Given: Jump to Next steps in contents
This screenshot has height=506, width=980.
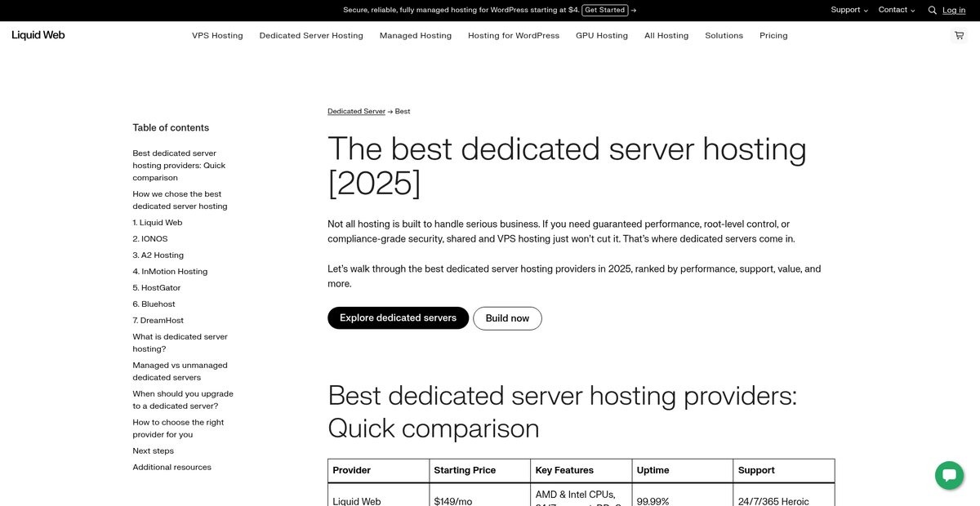Looking at the screenshot, I should [x=154, y=451].
